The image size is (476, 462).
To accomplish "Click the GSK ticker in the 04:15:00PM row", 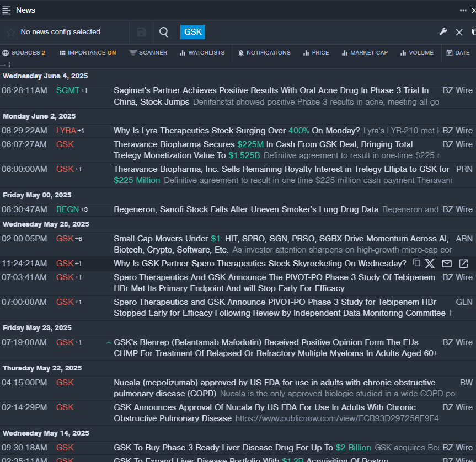I will pyautogui.click(x=65, y=383).
